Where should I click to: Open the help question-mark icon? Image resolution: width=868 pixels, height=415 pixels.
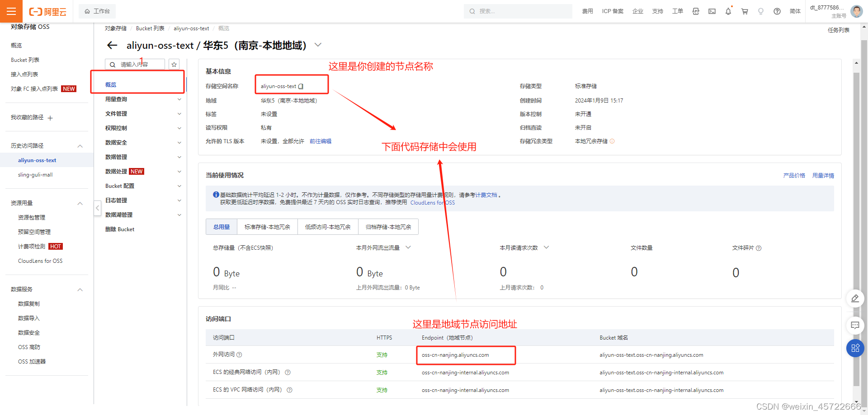pos(777,11)
